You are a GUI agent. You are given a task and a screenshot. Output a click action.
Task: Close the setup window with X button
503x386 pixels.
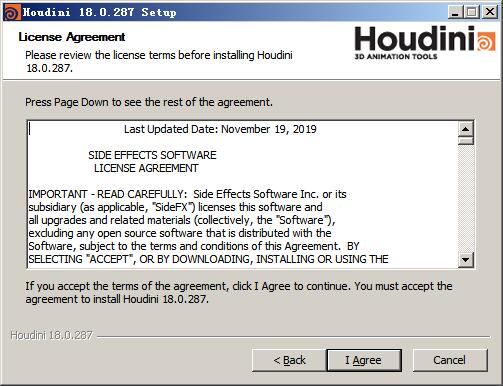(x=490, y=12)
